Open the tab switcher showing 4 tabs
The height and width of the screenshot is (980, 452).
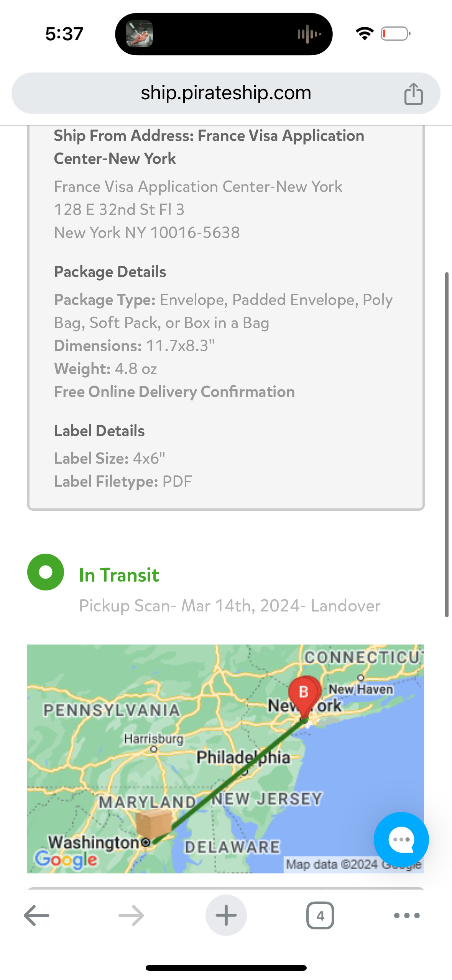point(320,915)
